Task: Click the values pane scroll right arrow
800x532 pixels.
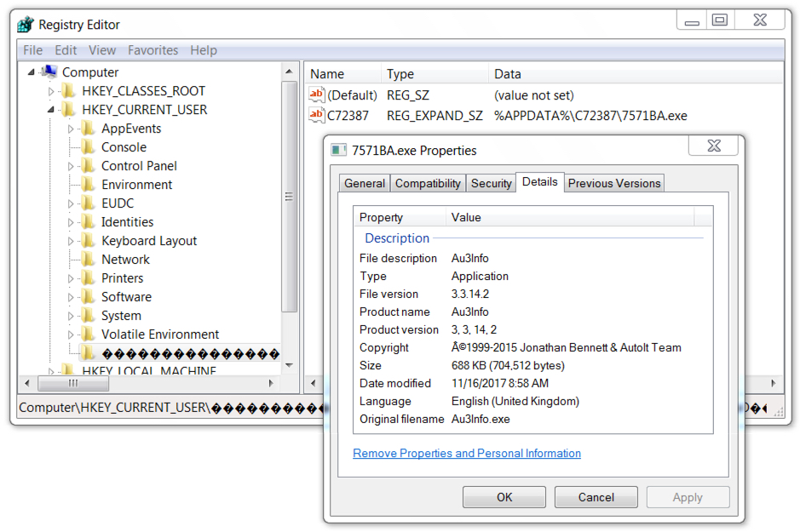Action: point(774,383)
